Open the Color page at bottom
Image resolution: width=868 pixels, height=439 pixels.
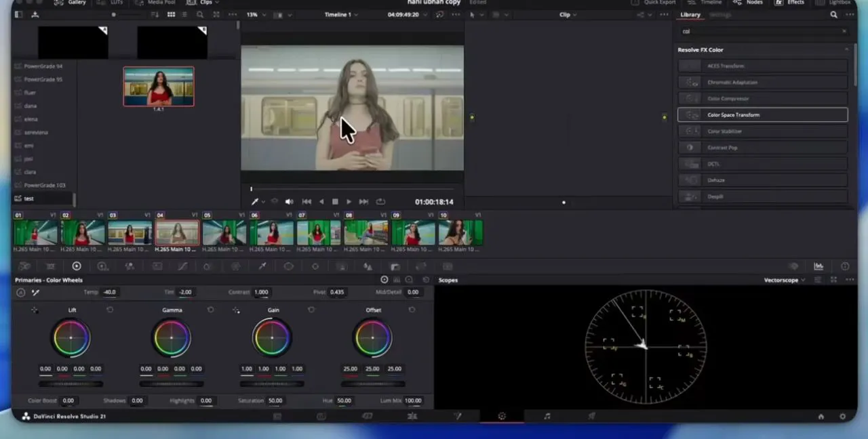pos(502,416)
